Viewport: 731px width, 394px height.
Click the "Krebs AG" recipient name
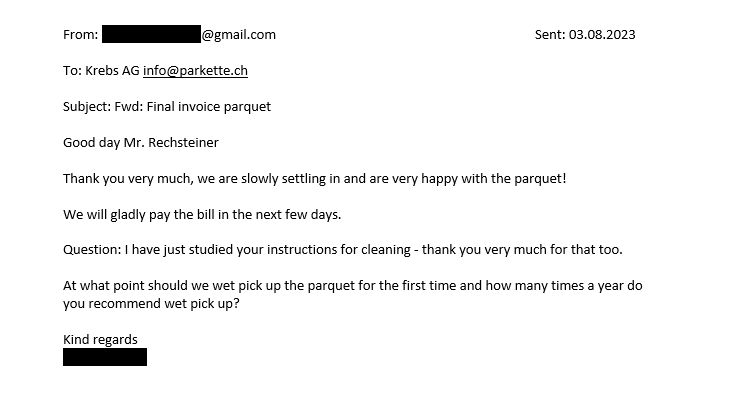112,70
